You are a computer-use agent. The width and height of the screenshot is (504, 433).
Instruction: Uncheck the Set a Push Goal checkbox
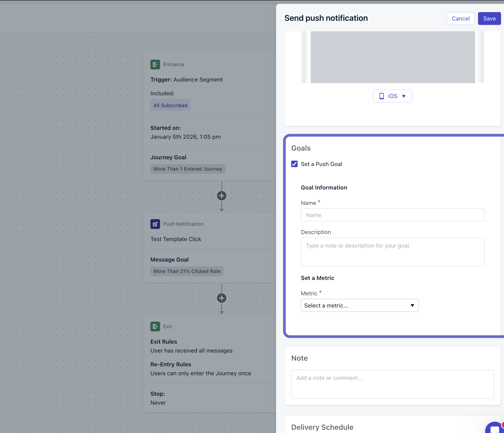(294, 164)
